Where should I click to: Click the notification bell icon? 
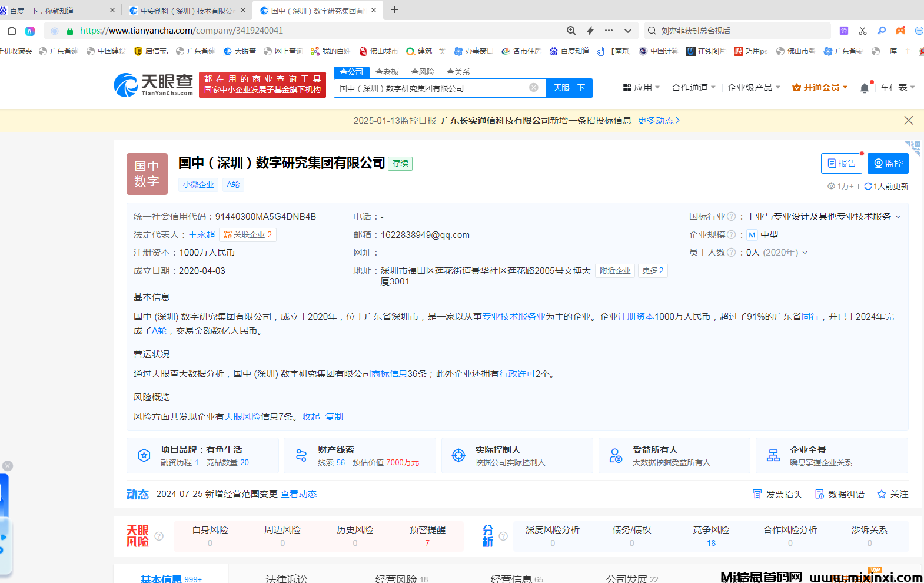864,88
